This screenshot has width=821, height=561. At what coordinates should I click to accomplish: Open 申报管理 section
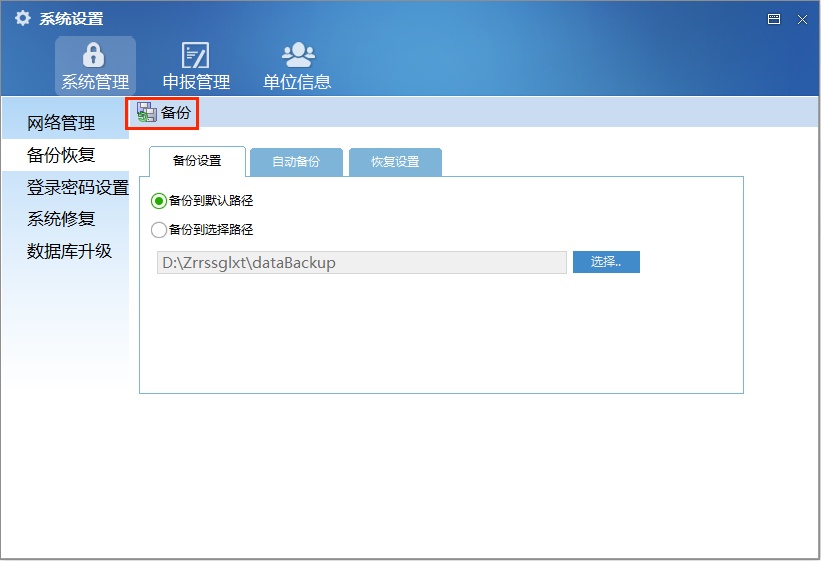196,66
